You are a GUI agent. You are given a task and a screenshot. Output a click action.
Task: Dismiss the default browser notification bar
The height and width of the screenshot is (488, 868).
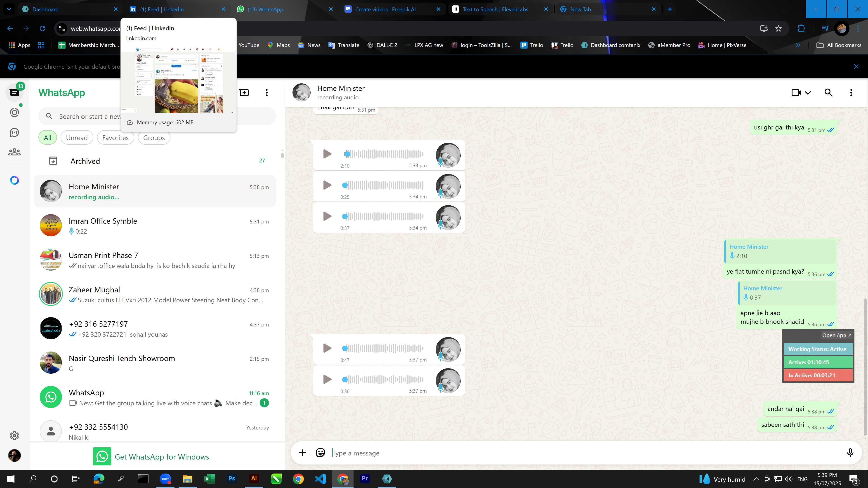856,67
